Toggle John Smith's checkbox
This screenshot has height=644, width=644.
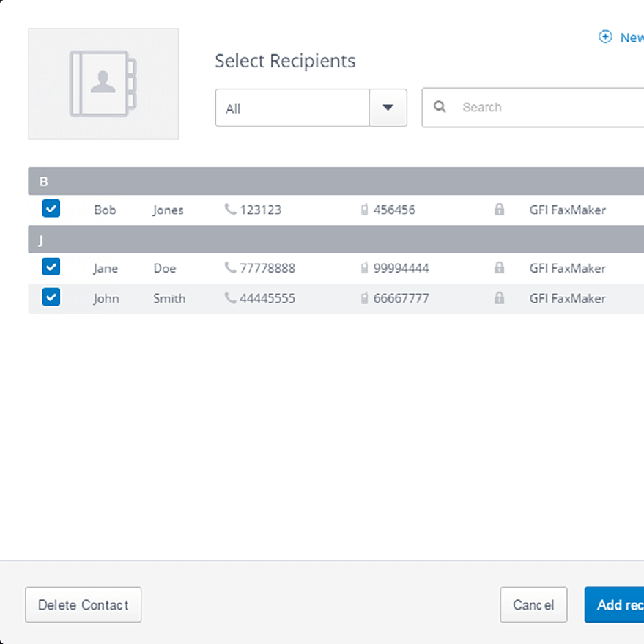[x=51, y=297]
